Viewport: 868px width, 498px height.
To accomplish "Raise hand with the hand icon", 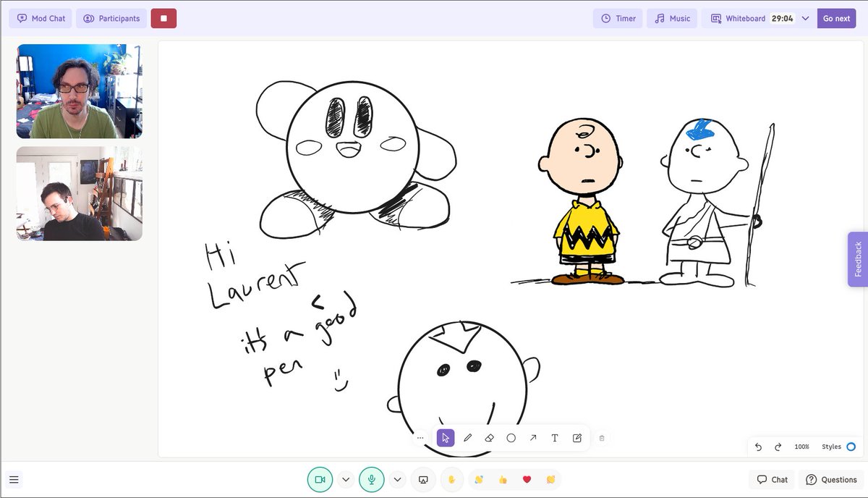I will point(452,479).
